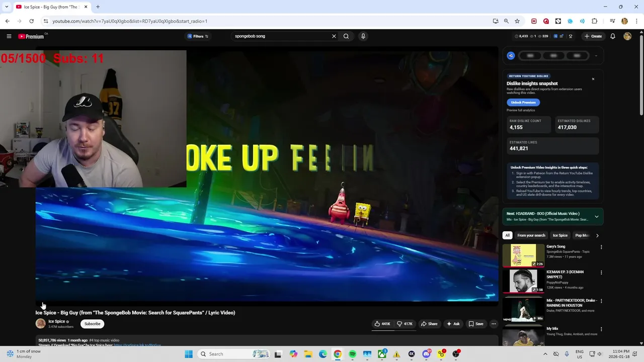644x362 pixels.
Task: Subscribe to Ice Spice channel
Action: point(92,324)
